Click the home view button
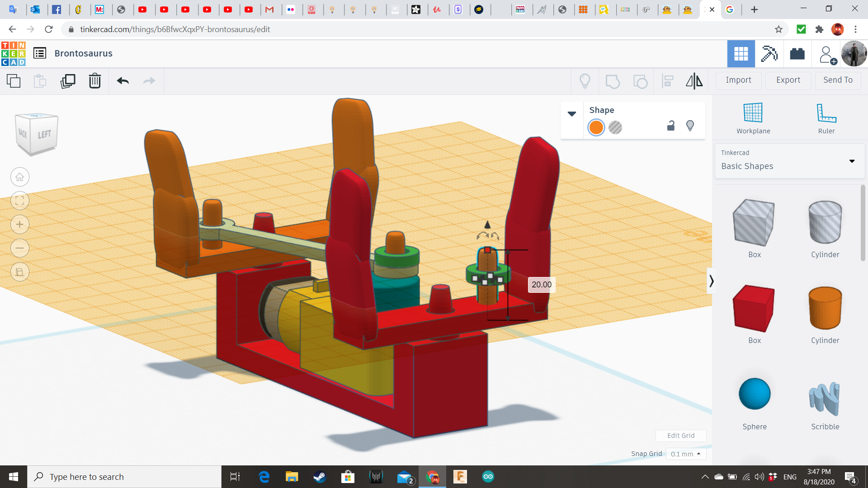 pyautogui.click(x=19, y=177)
